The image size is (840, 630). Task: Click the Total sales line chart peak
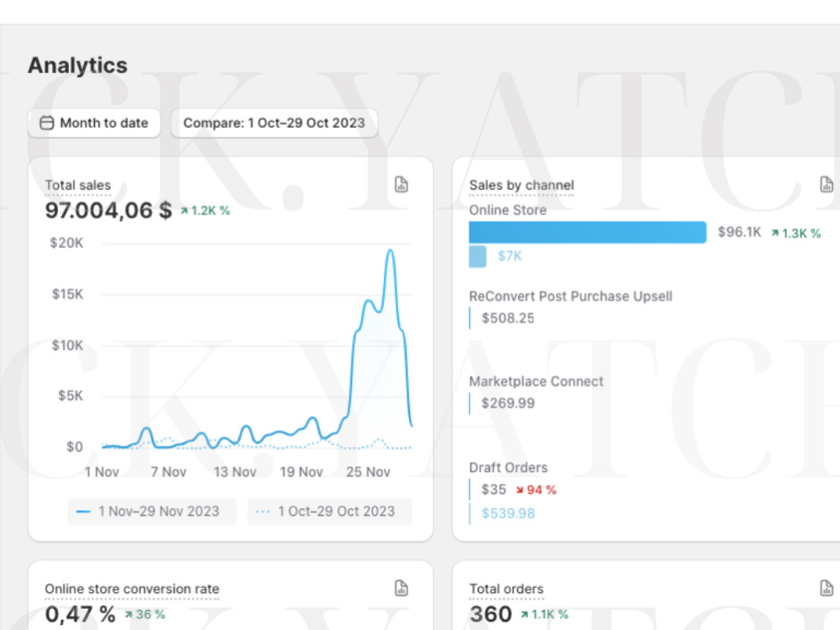point(391,250)
